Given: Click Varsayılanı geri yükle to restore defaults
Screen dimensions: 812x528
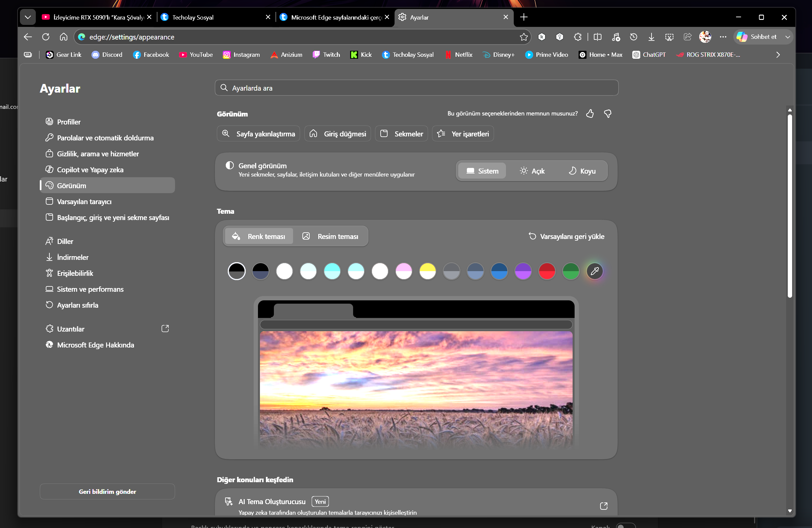Looking at the screenshot, I should [x=566, y=236].
